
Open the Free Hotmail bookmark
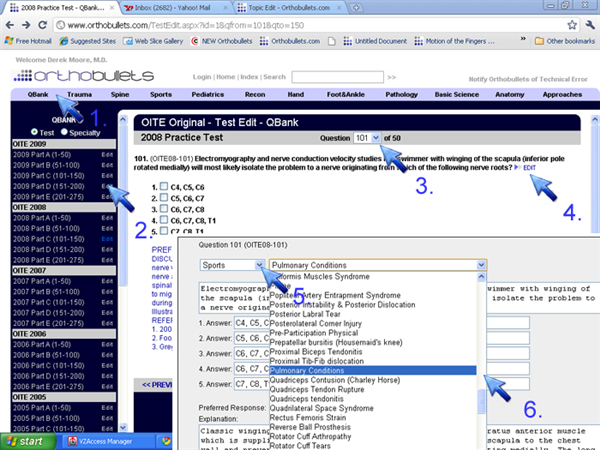[28, 41]
